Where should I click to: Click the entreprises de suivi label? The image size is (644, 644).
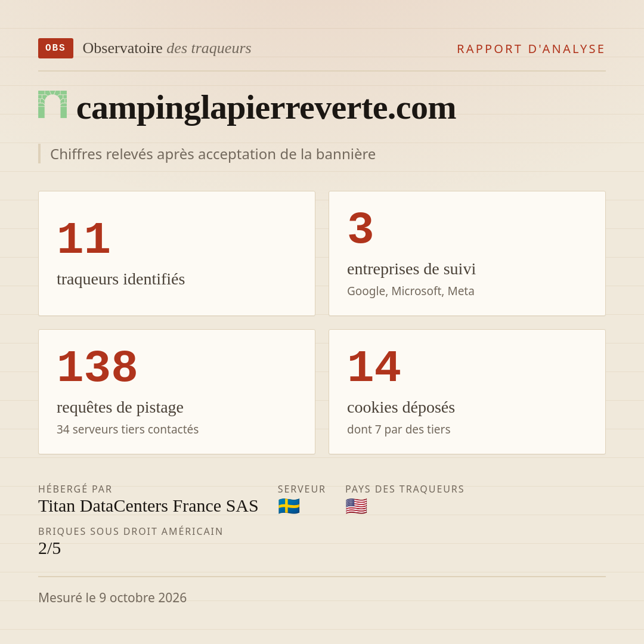pos(411,269)
